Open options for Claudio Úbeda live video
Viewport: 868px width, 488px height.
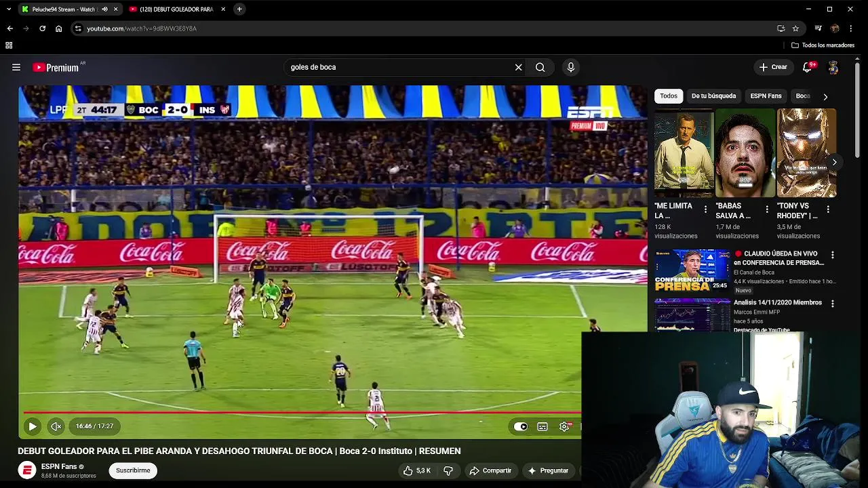pos(832,255)
